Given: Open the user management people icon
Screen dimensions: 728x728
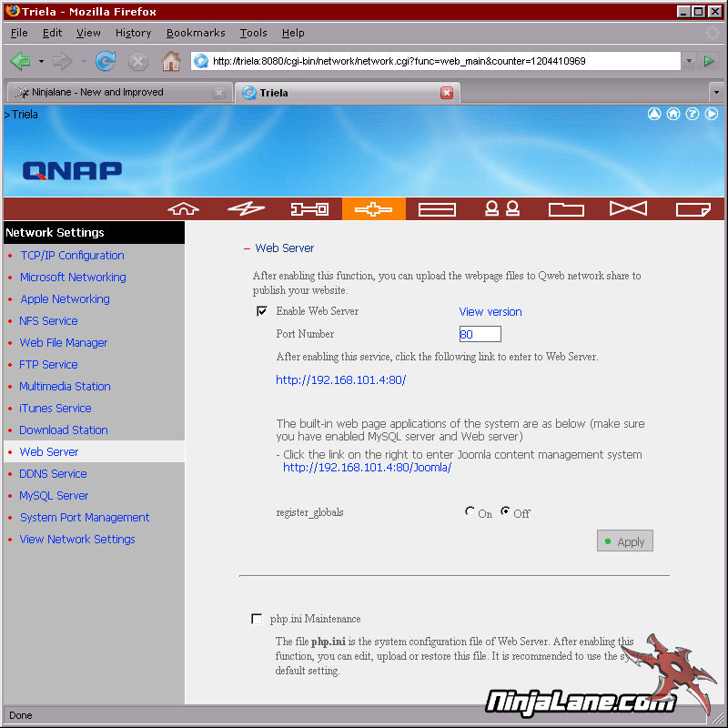Looking at the screenshot, I should click(502, 208).
